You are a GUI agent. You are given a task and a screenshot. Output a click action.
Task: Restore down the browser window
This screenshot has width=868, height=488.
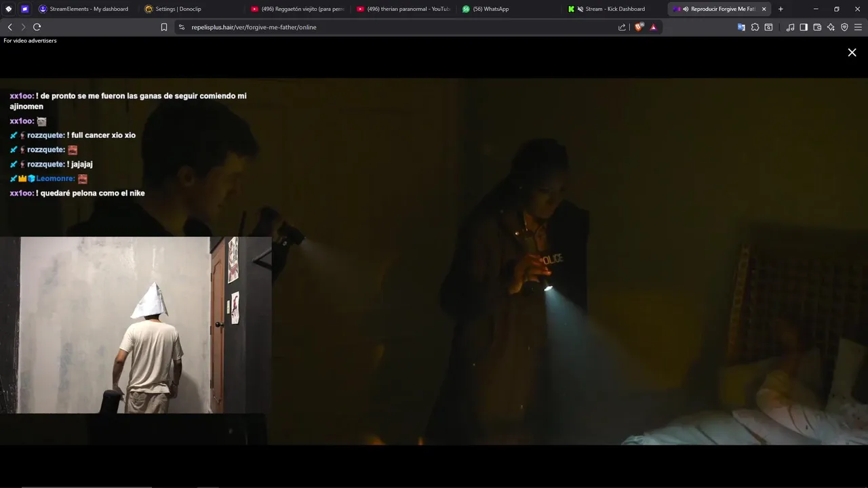click(x=836, y=9)
